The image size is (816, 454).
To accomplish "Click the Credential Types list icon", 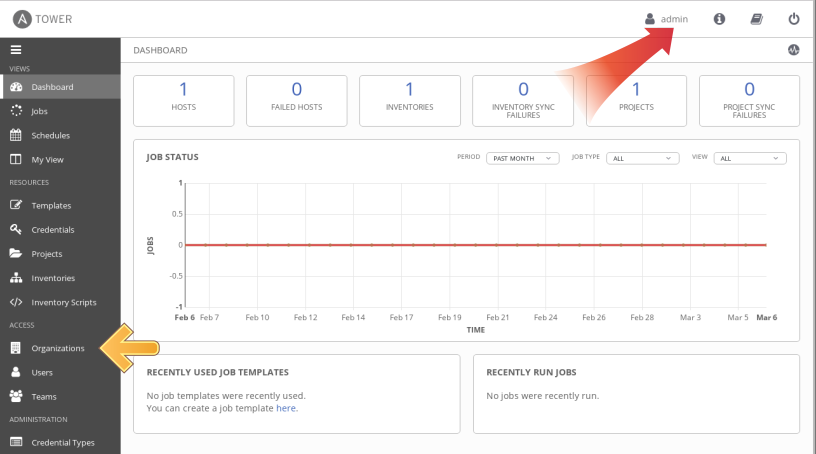I will (x=16, y=442).
